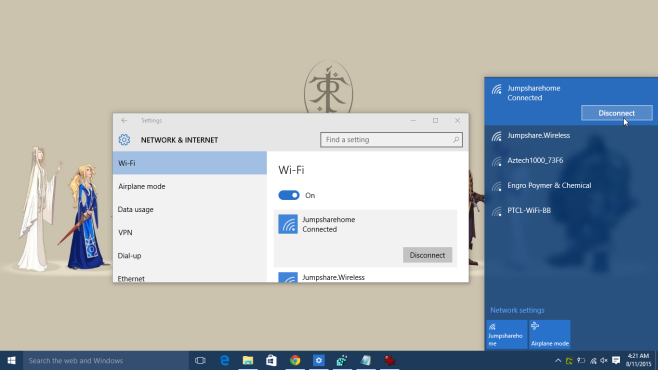Click Jumpshare.Wireless Wi-Fi icon in Settings window
Viewport: 658px width, 370px height.
point(288,277)
